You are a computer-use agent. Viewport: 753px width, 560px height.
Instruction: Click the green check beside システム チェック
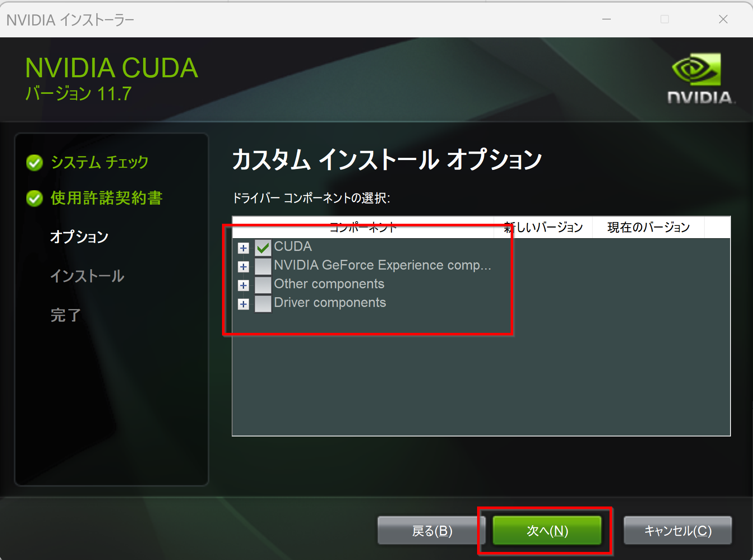34,163
